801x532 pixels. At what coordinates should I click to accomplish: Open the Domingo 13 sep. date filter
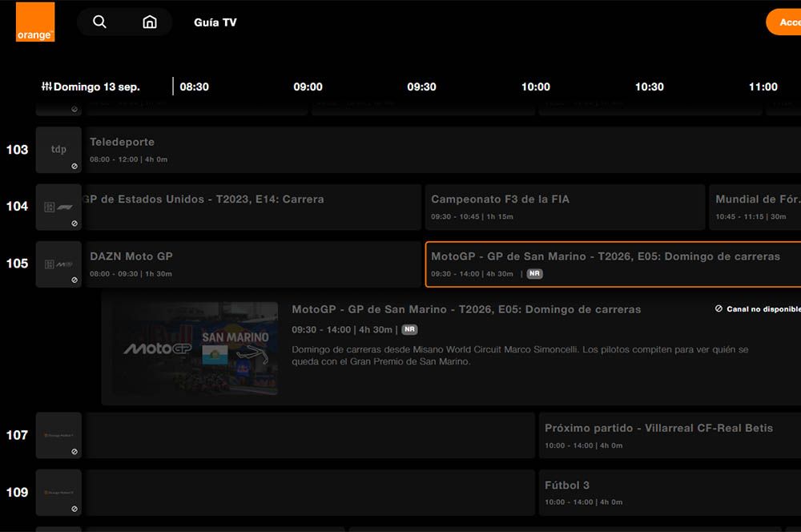click(x=91, y=87)
